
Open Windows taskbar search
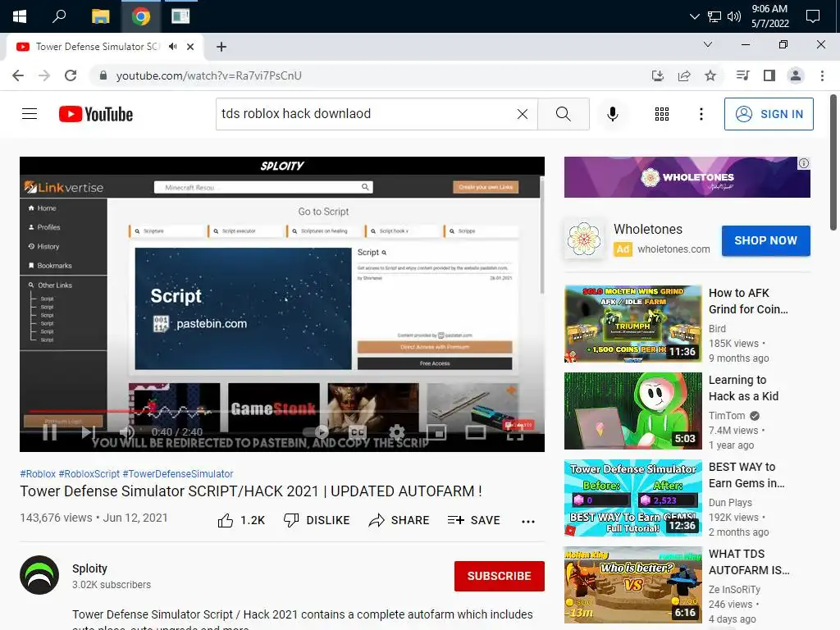pos(59,16)
